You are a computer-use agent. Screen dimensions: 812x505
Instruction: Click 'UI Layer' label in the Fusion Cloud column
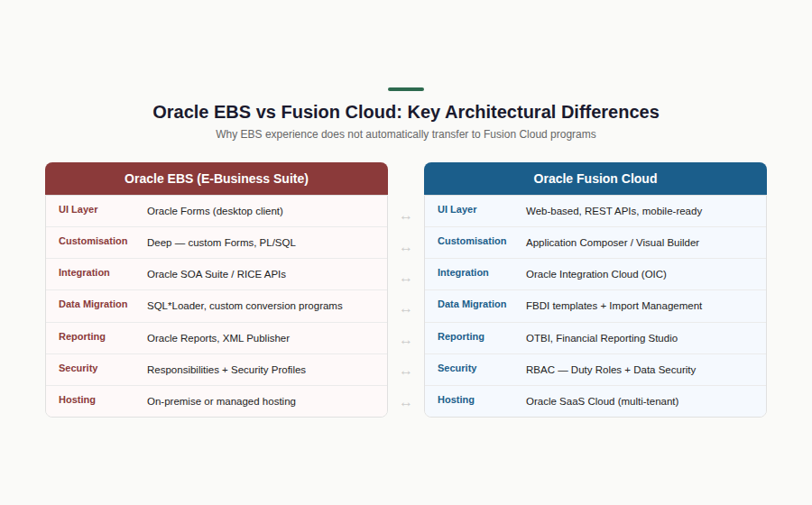click(457, 209)
